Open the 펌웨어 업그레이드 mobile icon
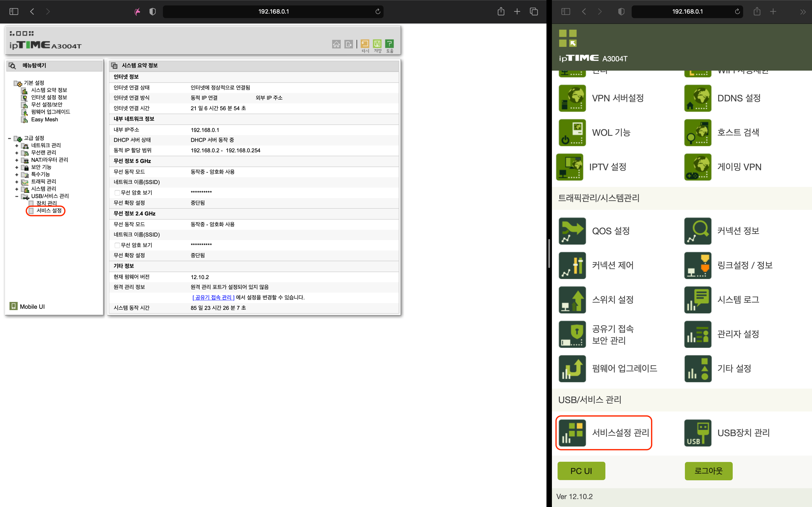 [572, 368]
